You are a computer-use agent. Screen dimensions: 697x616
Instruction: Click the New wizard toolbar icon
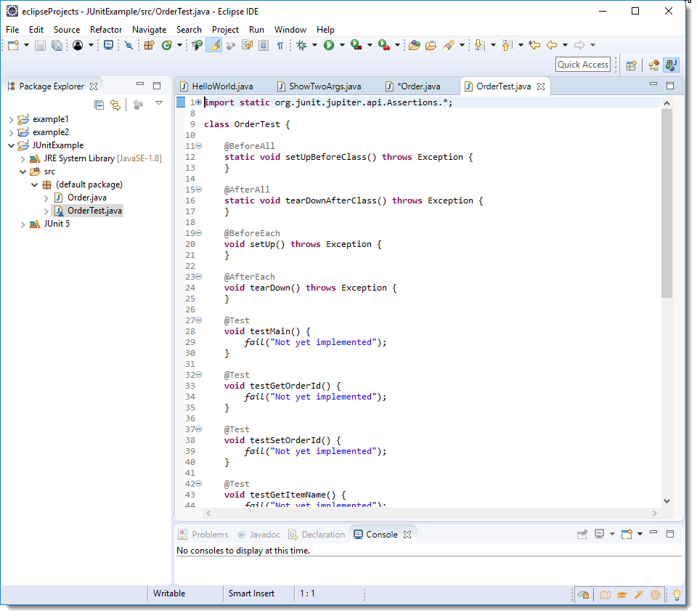coord(13,45)
